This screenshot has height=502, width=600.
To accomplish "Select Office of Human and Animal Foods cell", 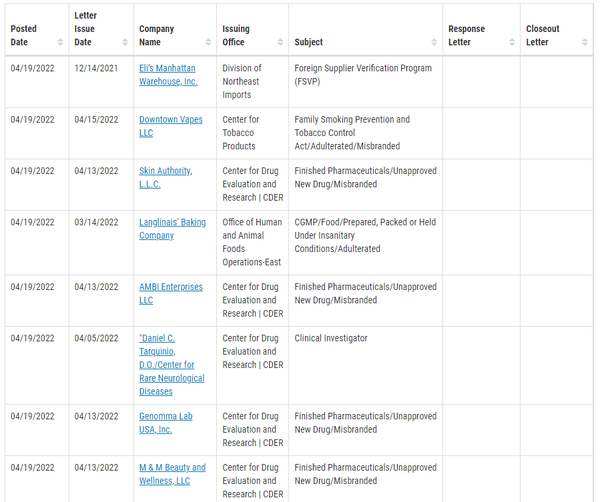I will [252, 242].
